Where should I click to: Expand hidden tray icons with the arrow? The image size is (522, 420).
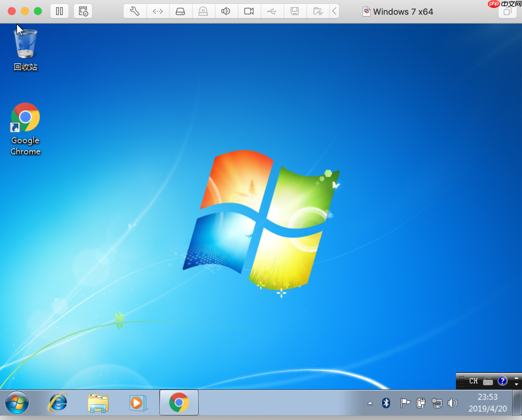pos(370,403)
